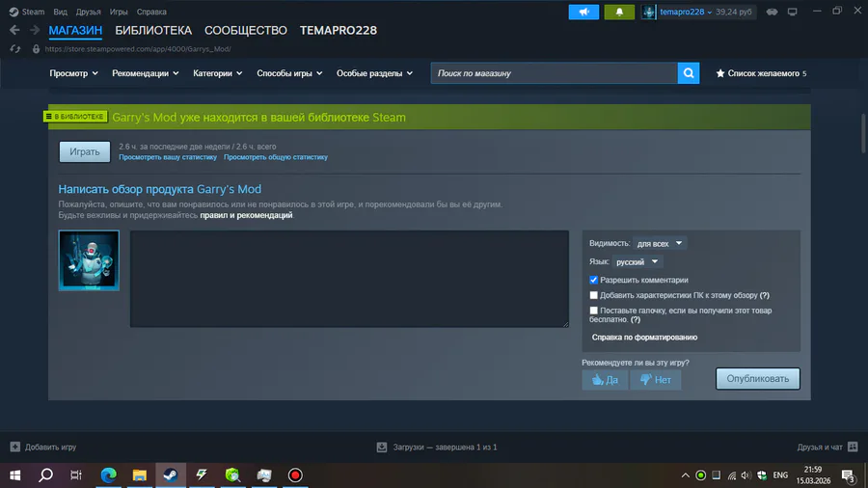
Task: Switch ENG keyboard language in tray
Action: point(780,475)
